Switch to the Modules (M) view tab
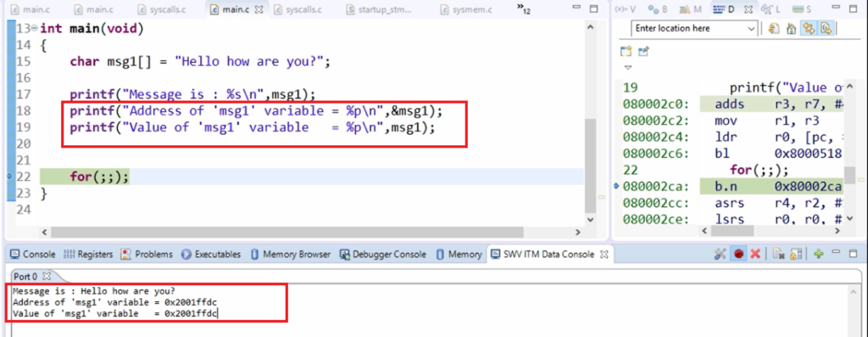The width and height of the screenshot is (868, 337). [690, 9]
